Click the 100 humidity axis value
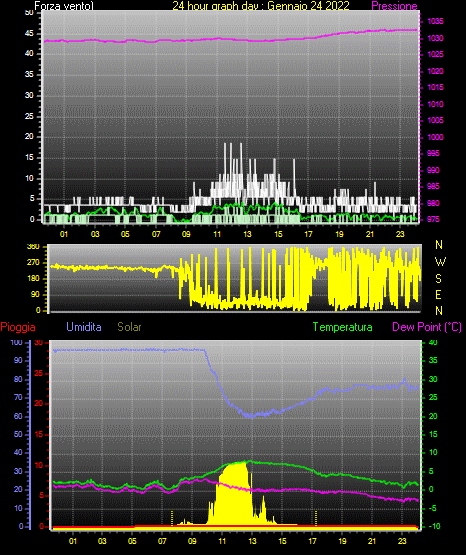466x555 pixels. (17, 343)
